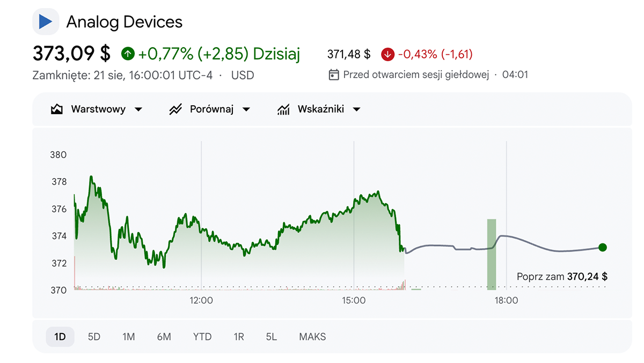Open the Warstwowy chart type dropdown
The width and height of the screenshot is (644, 363).
click(x=97, y=109)
